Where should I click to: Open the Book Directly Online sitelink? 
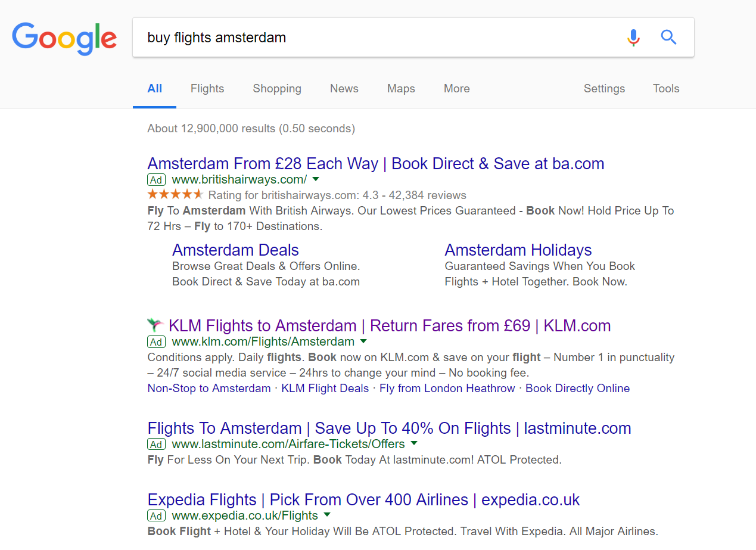pos(578,389)
